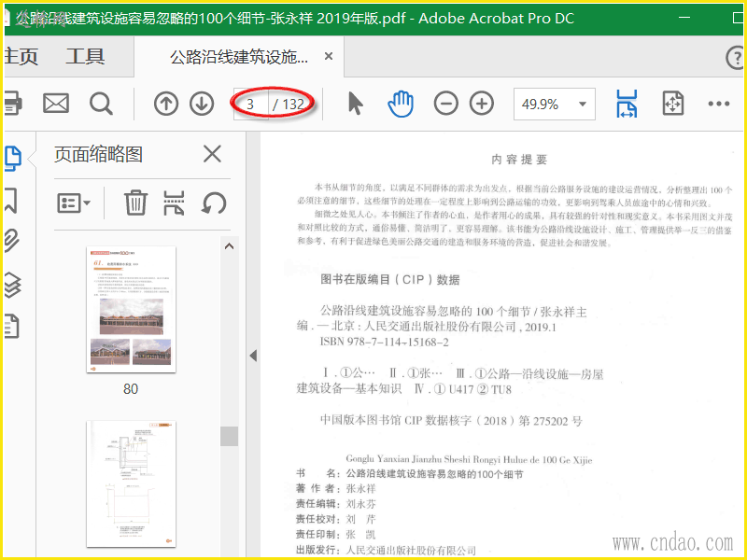Switch to the Home (主页) tab
747x560 pixels.
click(21, 57)
